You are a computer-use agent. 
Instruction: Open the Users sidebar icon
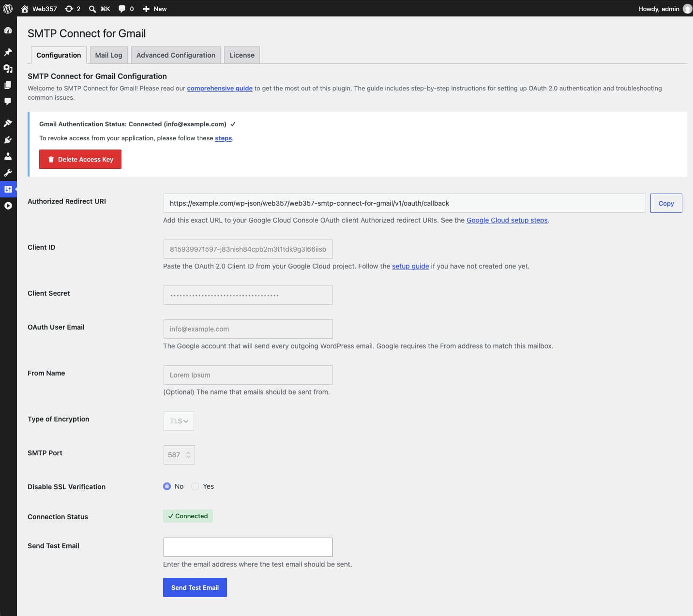click(x=8, y=156)
